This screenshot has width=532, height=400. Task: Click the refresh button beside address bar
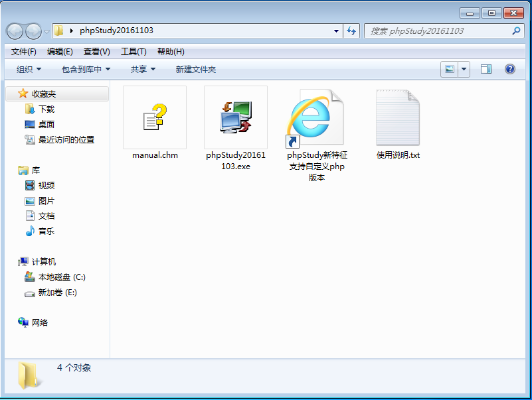point(351,31)
